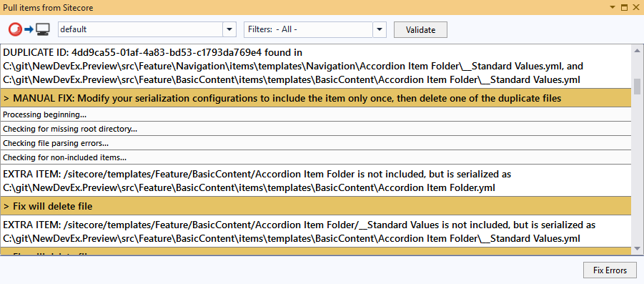
Task: Click the vertical scrollbar thumb
Action: pyautogui.click(x=637, y=86)
